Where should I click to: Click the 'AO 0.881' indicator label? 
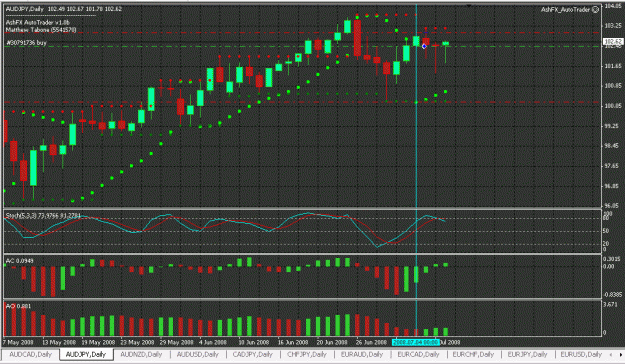[18, 306]
